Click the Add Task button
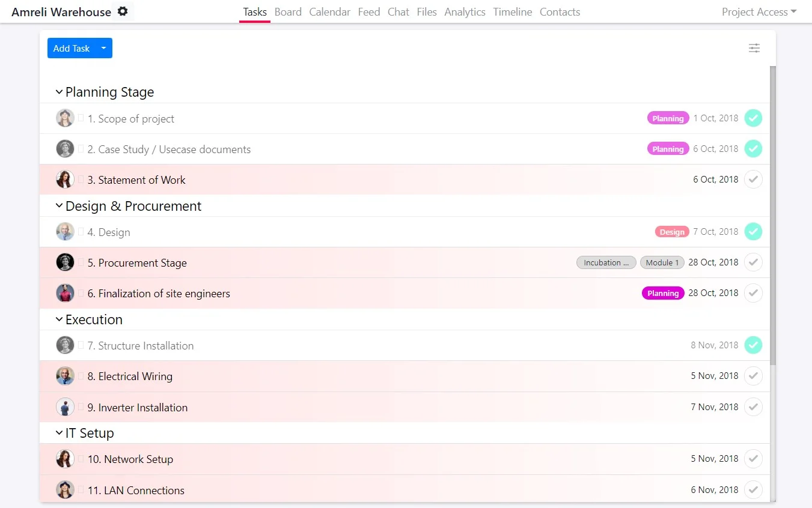Screen dimensions: 812x508 (x=71, y=48)
